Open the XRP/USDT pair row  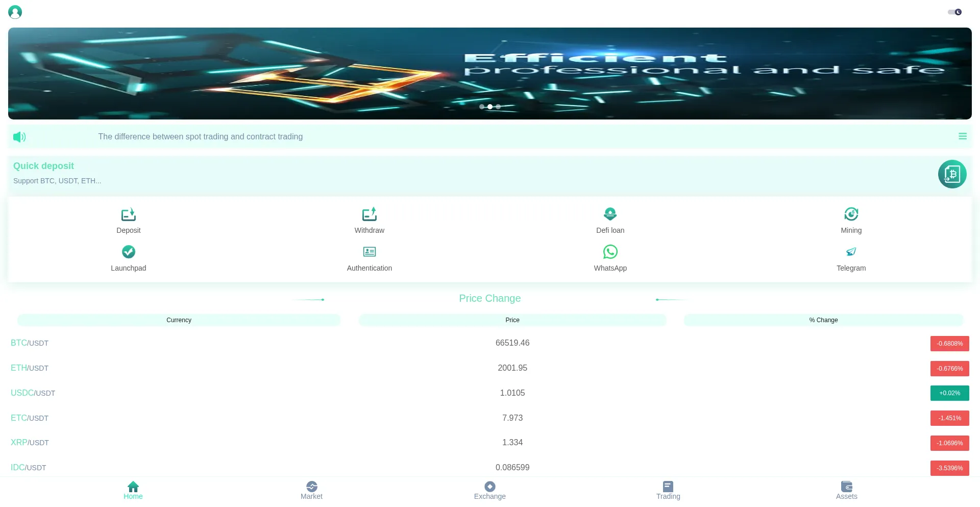[x=490, y=443]
